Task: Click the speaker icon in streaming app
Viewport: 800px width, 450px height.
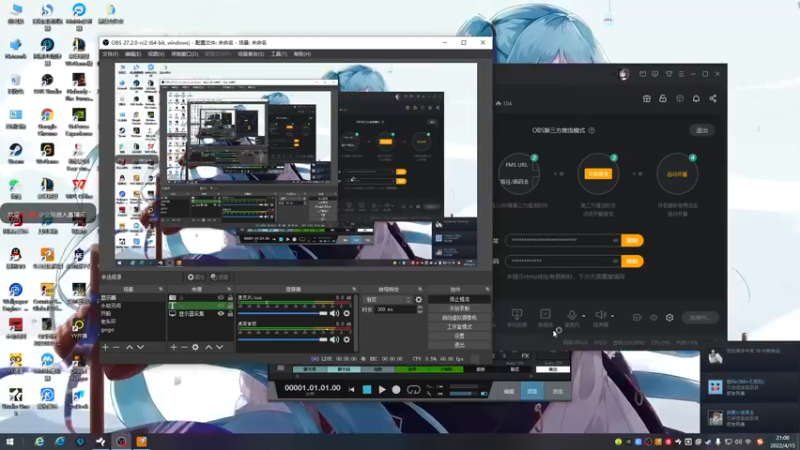Action: [601, 315]
